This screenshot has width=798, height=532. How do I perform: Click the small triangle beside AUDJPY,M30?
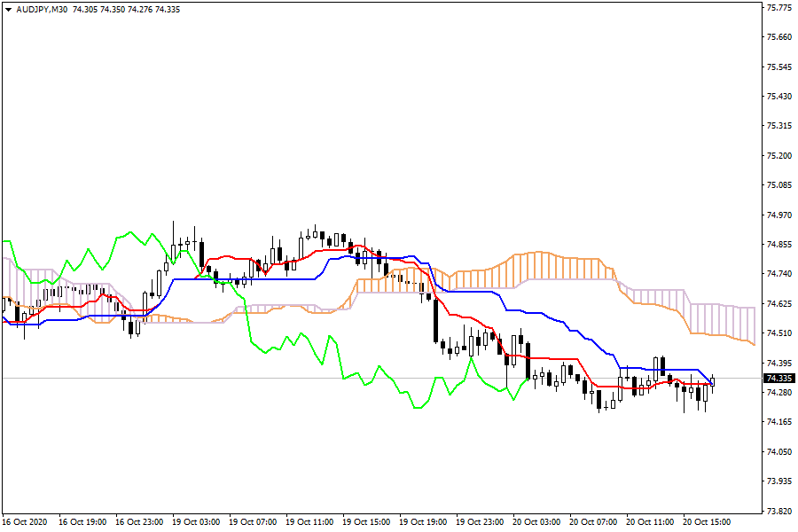click(x=8, y=9)
